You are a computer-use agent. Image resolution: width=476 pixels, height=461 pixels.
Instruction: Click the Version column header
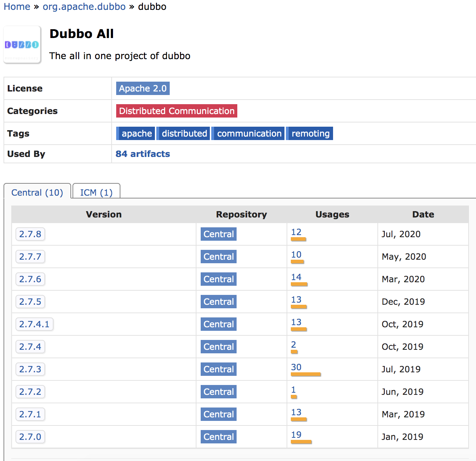pos(104,214)
